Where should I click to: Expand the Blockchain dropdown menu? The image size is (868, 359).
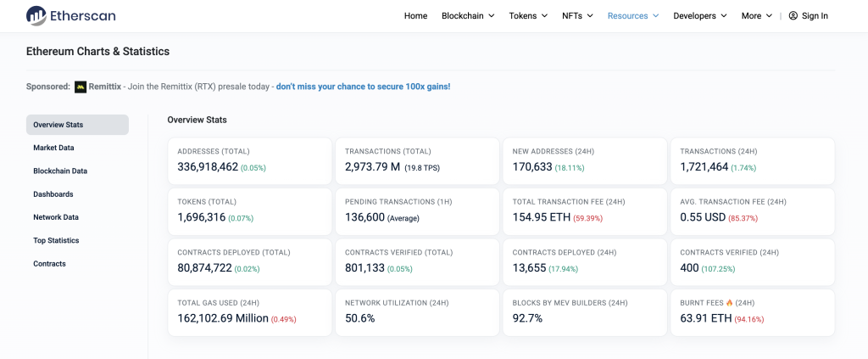point(468,15)
